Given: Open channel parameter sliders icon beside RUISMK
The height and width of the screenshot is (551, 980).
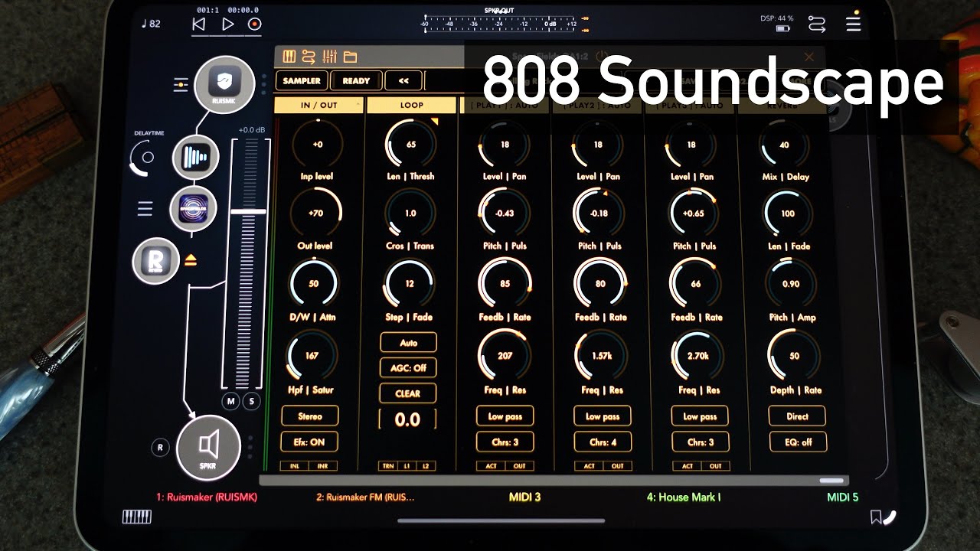Looking at the screenshot, I should coord(181,85).
